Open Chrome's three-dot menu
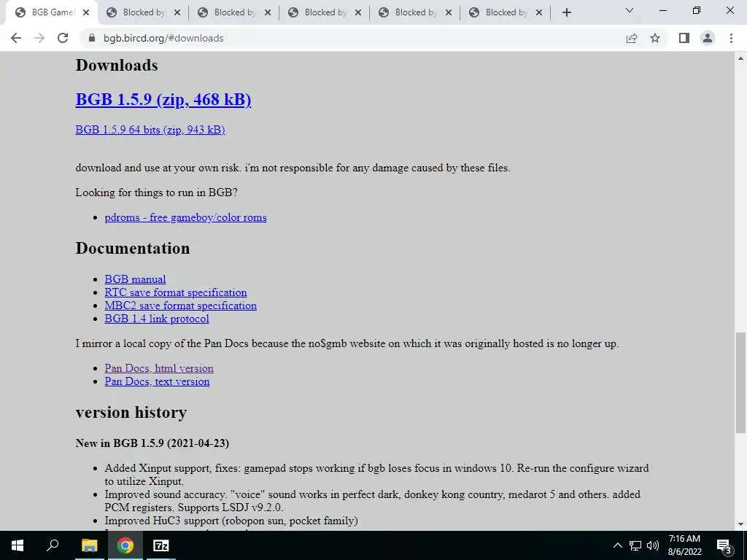This screenshot has height=560, width=747. point(731,38)
